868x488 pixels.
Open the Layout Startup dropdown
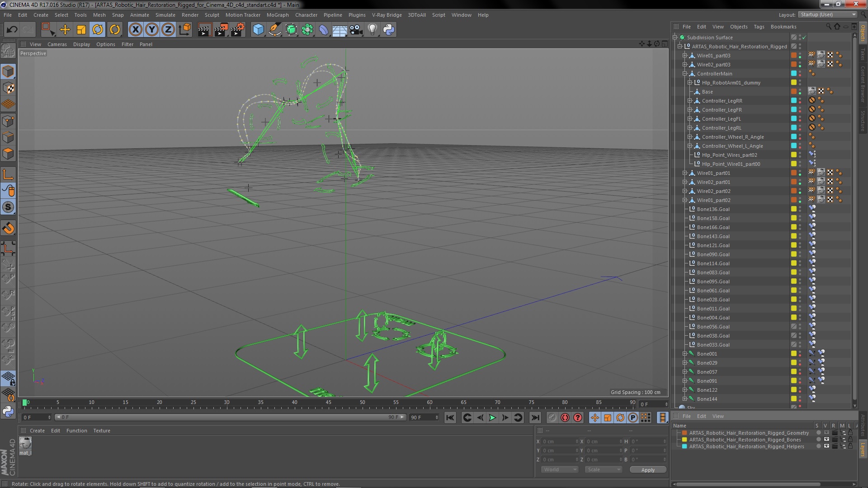827,14
